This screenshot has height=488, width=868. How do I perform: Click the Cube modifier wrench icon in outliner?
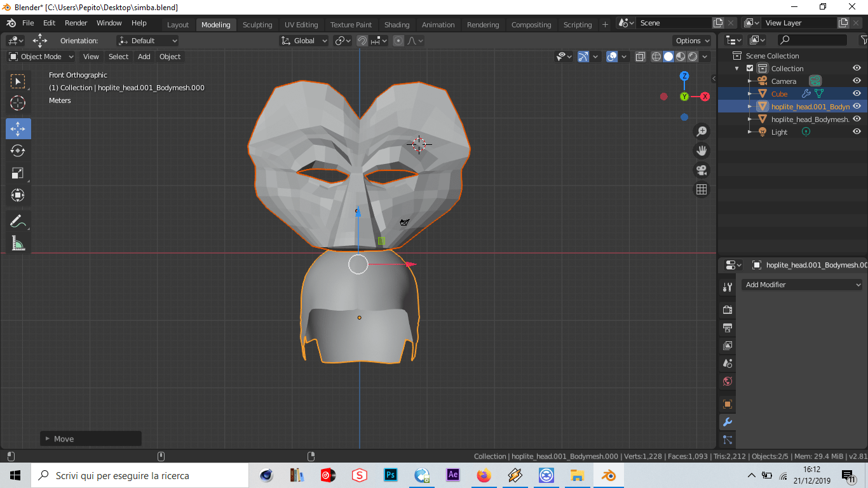click(806, 94)
